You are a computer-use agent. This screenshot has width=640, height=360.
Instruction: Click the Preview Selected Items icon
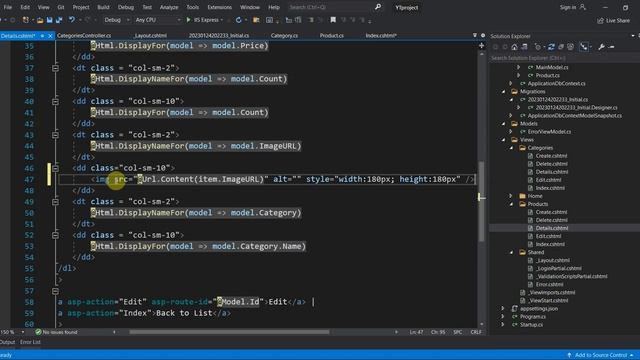(x=611, y=47)
